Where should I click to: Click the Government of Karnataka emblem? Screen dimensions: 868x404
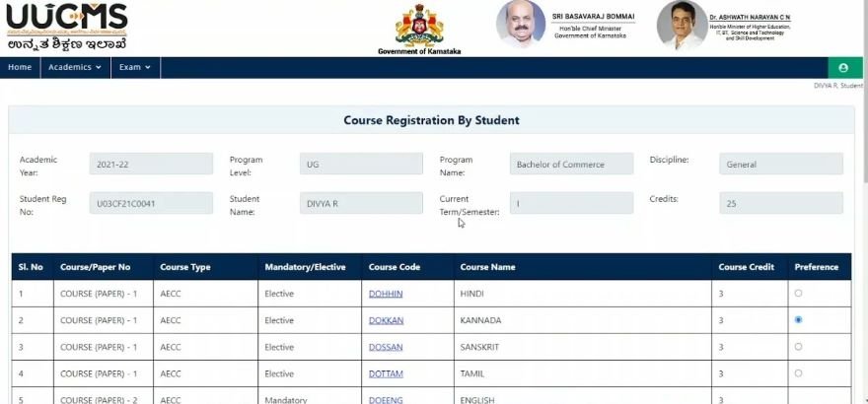coord(418,25)
